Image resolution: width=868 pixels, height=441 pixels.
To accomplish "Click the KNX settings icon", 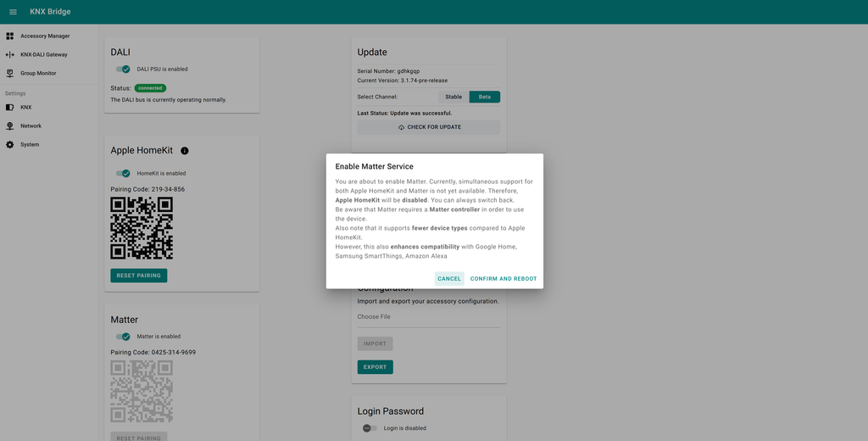I will 9,108.
